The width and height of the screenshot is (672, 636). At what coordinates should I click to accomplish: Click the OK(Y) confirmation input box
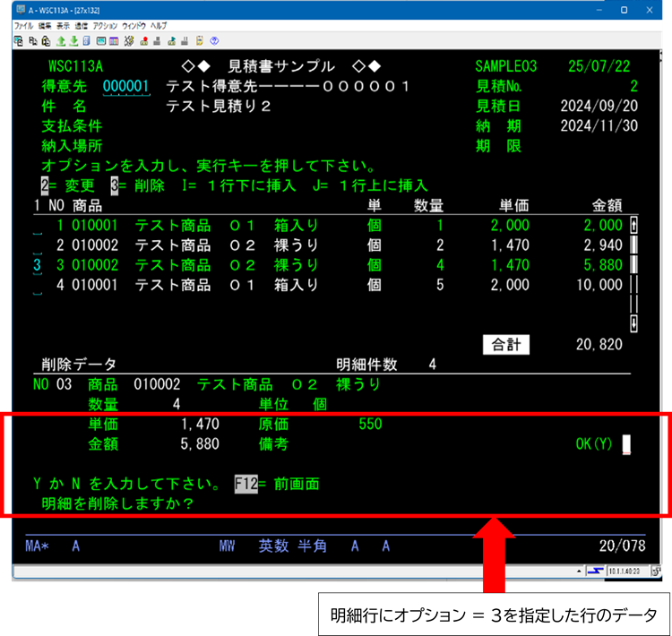(626, 444)
